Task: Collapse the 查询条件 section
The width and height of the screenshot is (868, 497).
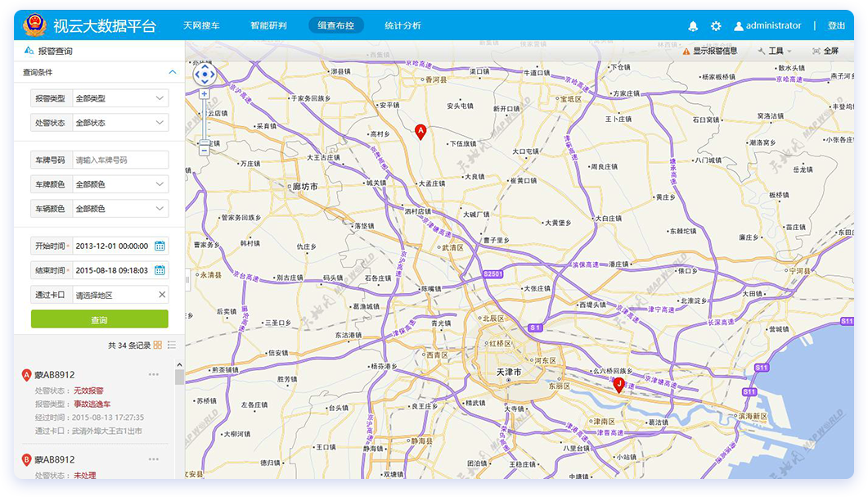Action: point(172,72)
